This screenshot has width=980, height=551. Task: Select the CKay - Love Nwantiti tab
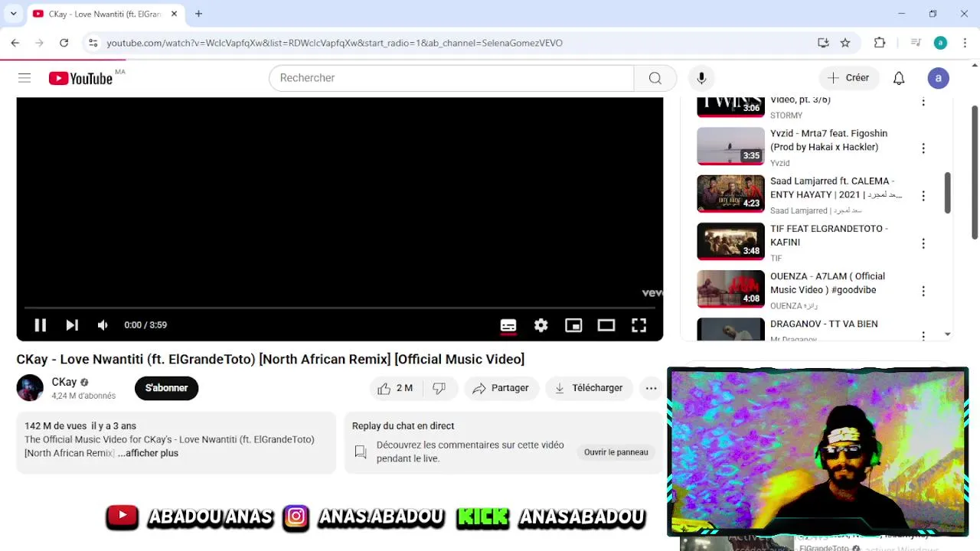tap(105, 14)
